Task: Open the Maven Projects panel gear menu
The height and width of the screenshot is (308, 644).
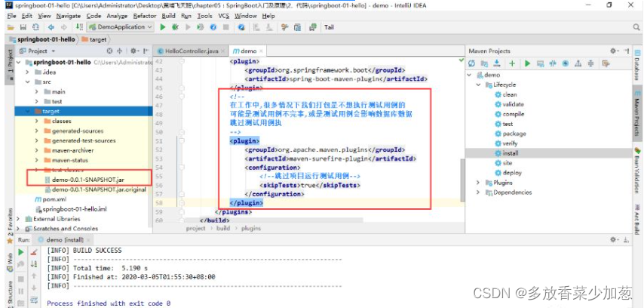Action: (x=614, y=51)
